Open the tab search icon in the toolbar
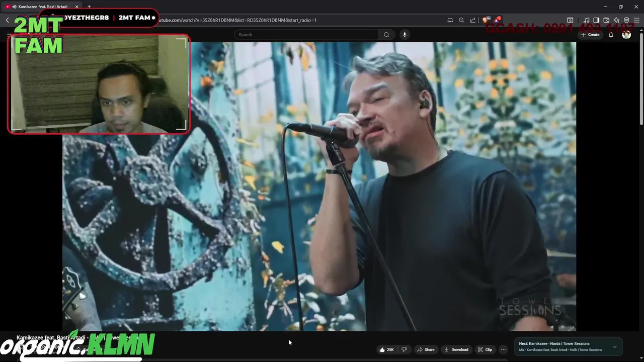Image resolution: width=644 pixels, height=362 pixels. 570,20
